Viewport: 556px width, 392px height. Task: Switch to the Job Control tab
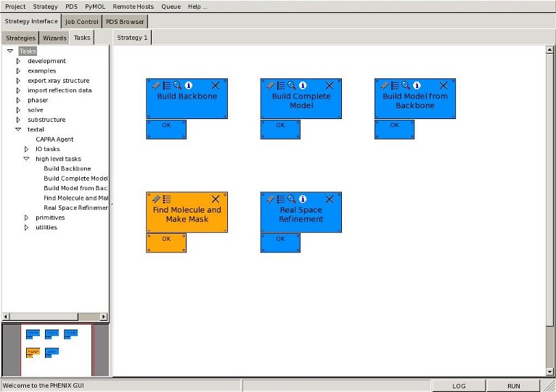coord(82,22)
